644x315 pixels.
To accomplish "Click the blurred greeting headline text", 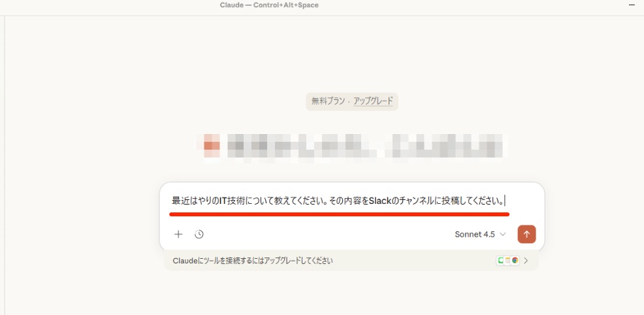I will click(366, 146).
